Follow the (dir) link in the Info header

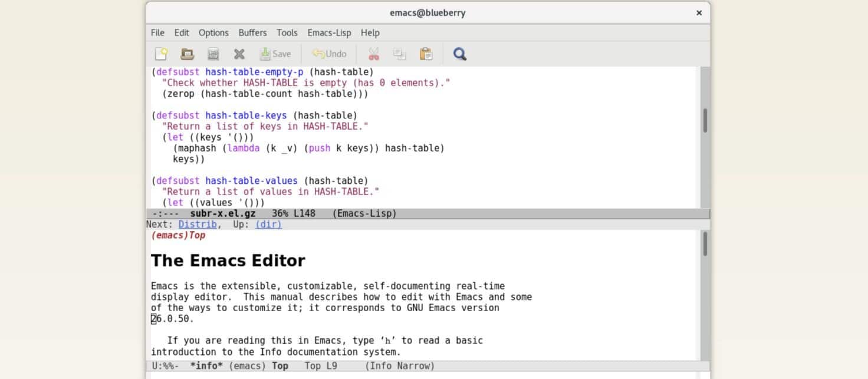coord(268,224)
